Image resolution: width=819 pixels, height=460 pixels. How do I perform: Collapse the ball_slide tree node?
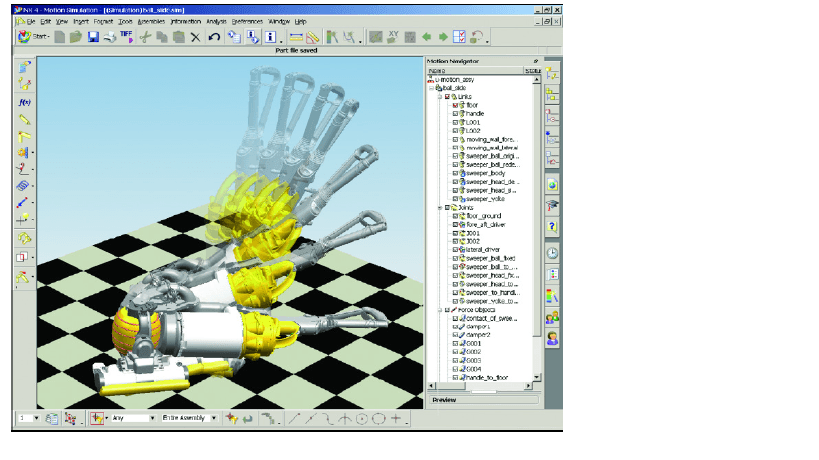click(x=432, y=88)
